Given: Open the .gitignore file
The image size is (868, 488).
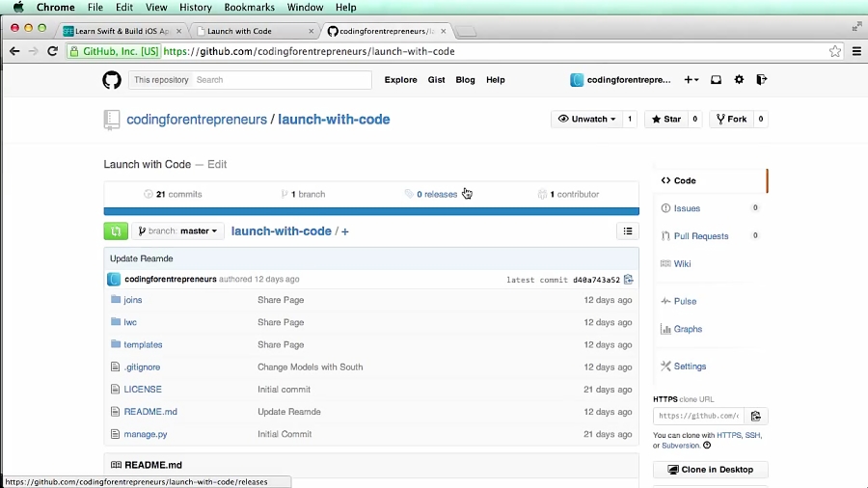Looking at the screenshot, I should click(142, 366).
